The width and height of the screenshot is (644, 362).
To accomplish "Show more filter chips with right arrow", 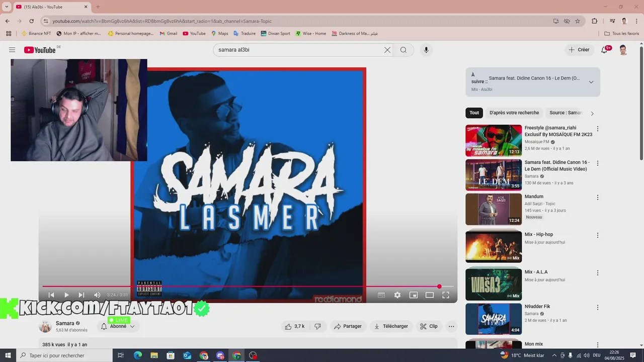I will [592, 113].
